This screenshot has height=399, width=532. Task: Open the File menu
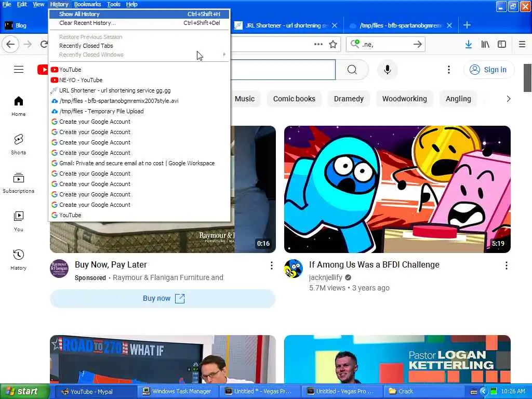[7, 4]
